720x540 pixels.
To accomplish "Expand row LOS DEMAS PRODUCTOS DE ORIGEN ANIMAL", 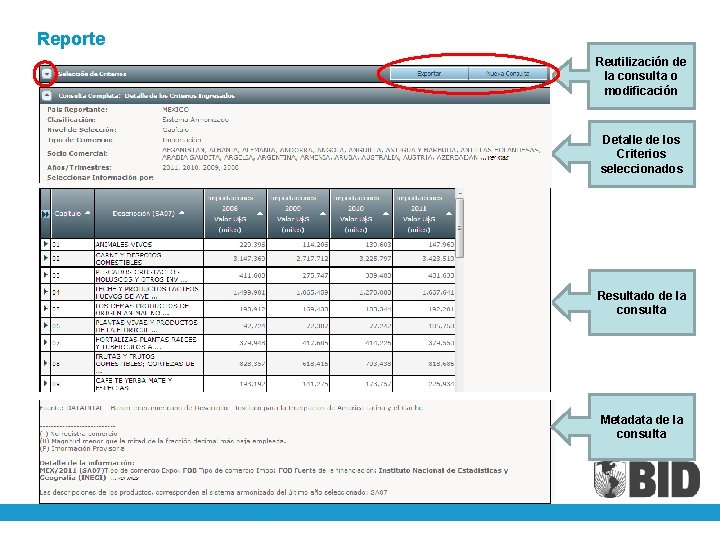I will (45, 309).
